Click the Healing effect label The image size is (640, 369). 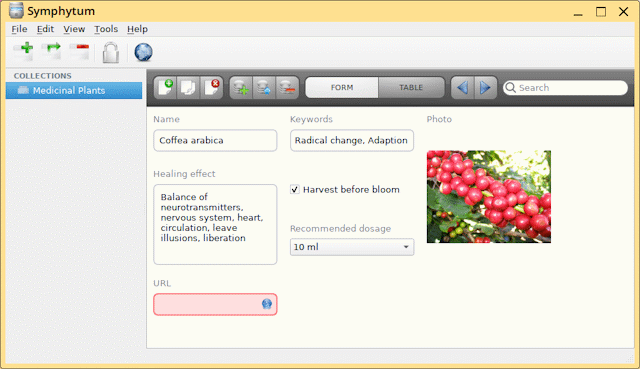tap(184, 173)
